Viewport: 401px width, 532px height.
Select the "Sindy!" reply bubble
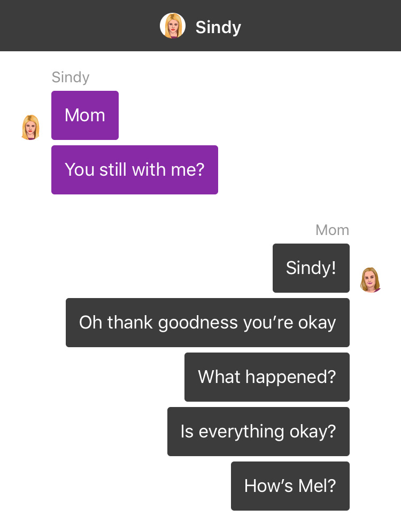311,268
